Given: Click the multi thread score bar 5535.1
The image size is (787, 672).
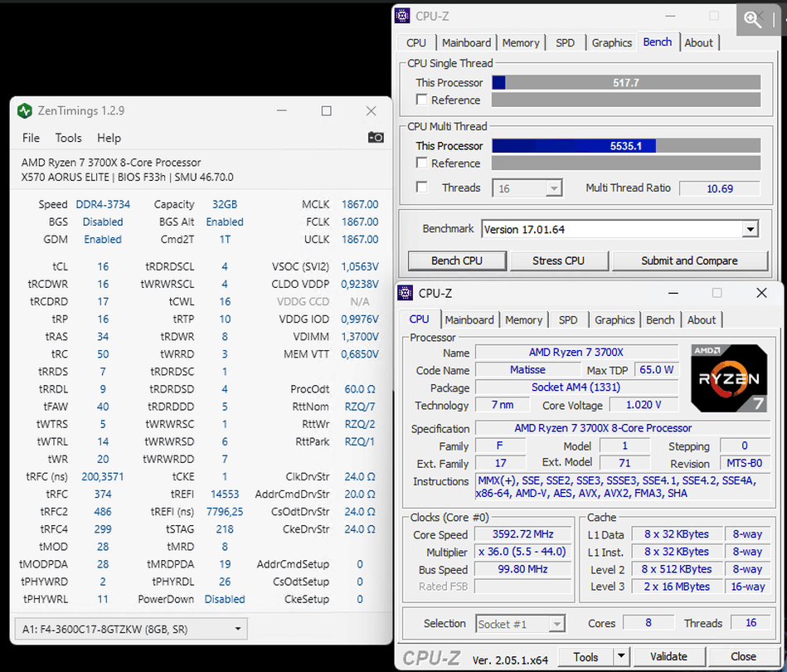Looking at the screenshot, I should [x=626, y=146].
